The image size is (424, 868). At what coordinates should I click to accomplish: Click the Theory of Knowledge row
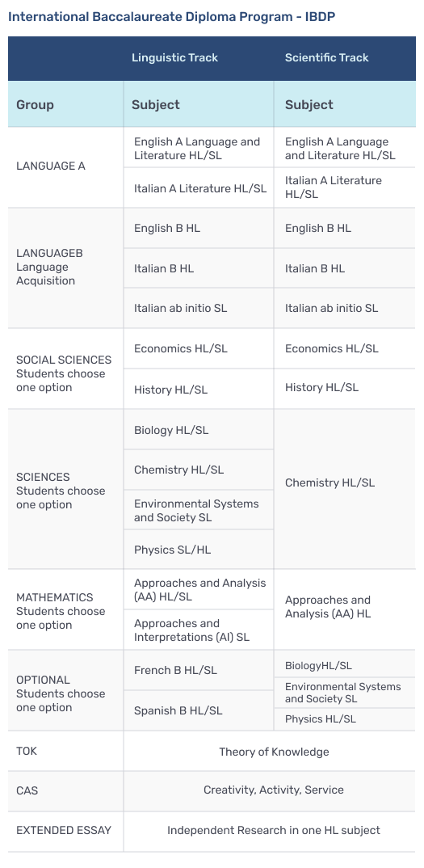tap(212, 751)
